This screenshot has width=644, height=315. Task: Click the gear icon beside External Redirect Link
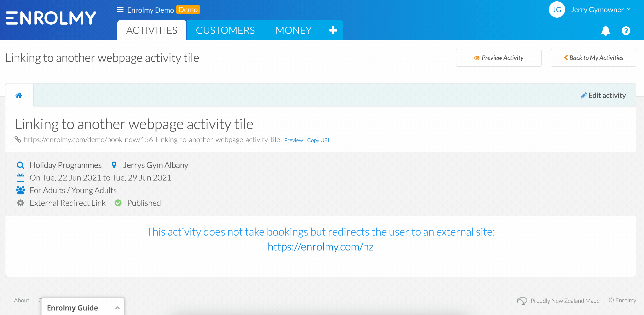[x=20, y=203]
